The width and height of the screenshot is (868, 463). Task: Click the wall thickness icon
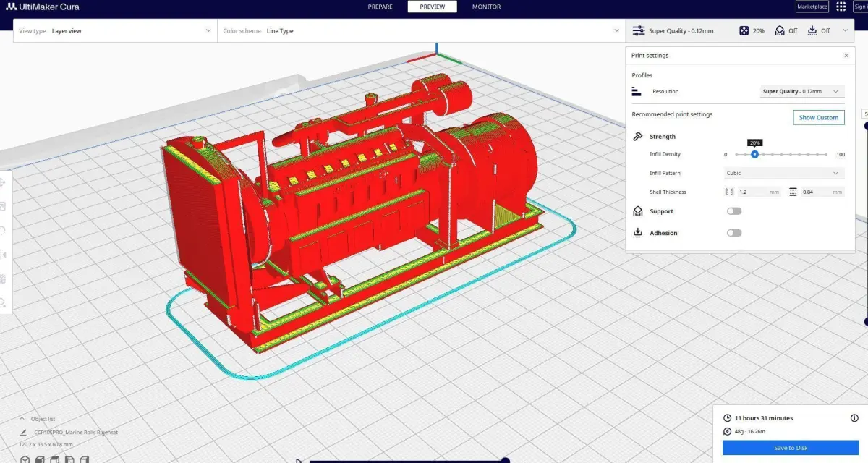pyautogui.click(x=729, y=192)
